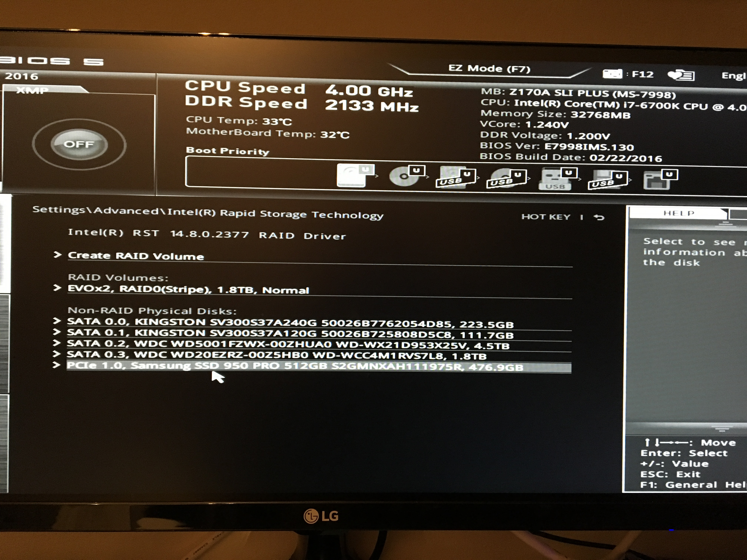The height and width of the screenshot is (560, 747).
Task: Click the F12 screenshot camera icon
Action: [612, 74]
